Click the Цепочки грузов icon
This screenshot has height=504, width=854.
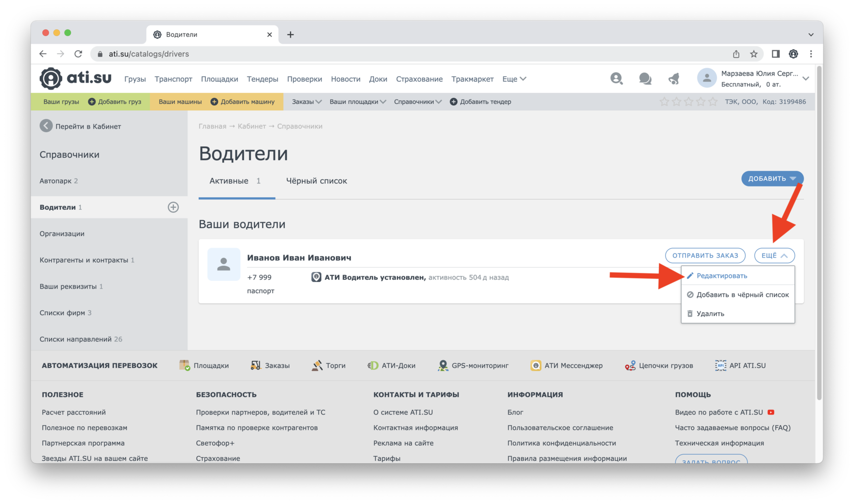click(630, 365)
